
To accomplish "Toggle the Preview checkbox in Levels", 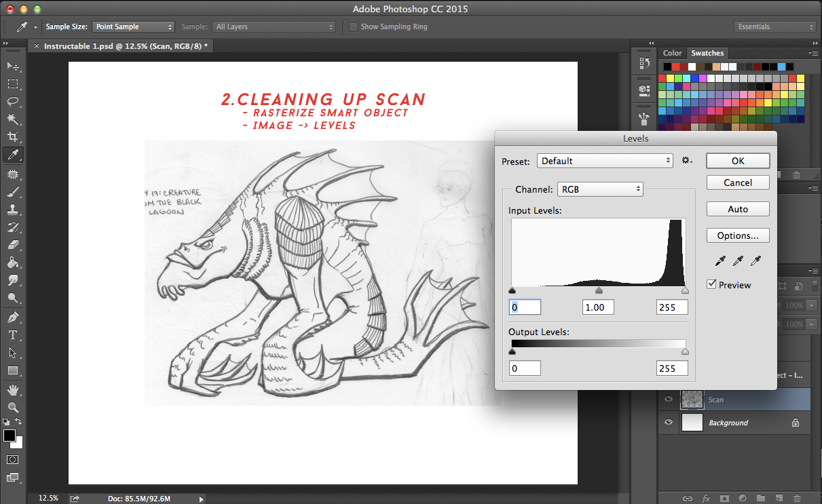I will (711, 284).
